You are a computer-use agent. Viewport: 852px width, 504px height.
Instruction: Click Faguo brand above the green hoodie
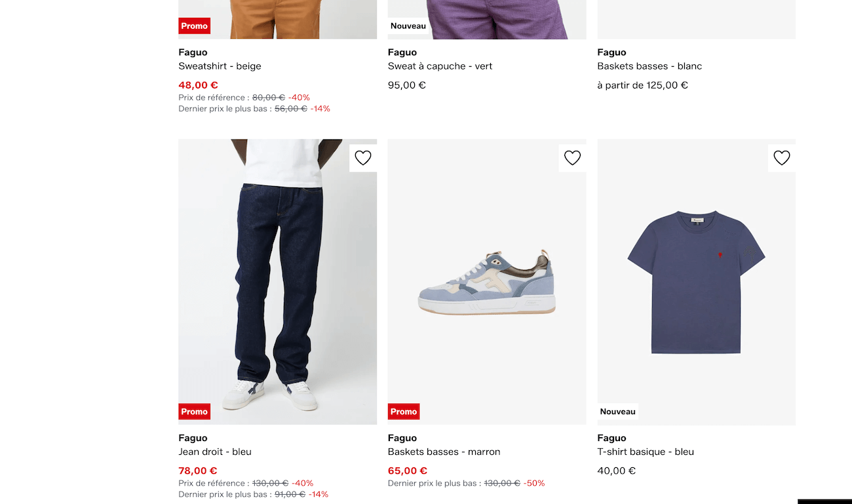[402, 52]
